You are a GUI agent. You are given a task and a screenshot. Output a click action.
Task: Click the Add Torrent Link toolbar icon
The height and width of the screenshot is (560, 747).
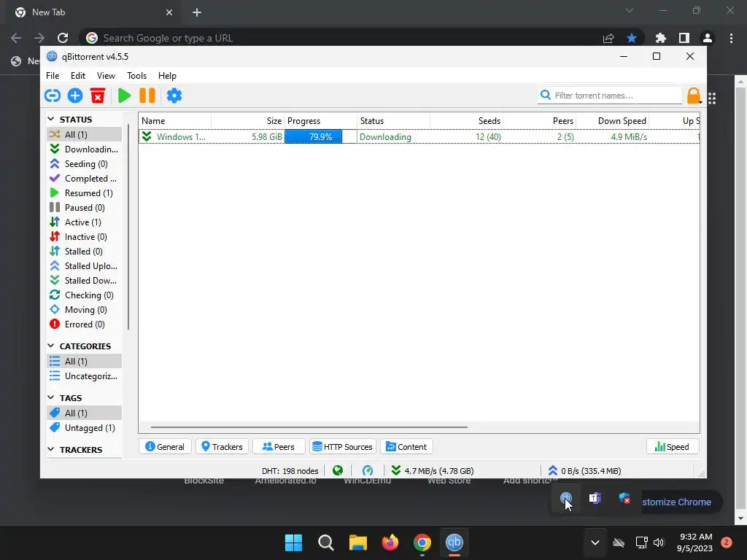53,96
